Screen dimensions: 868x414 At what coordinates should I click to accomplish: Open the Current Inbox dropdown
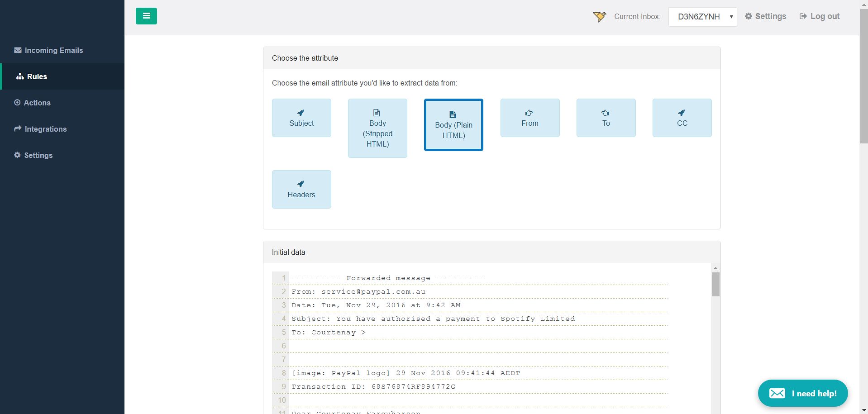tap(702, 17)
